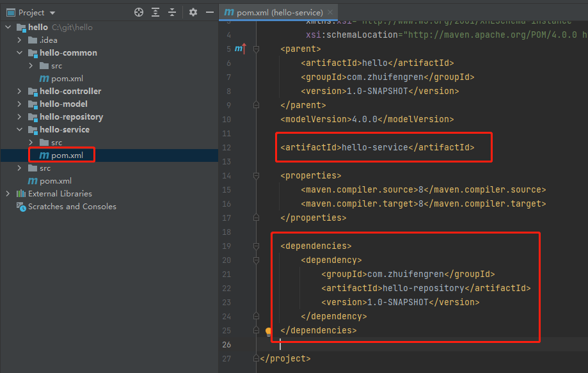The width and height of the screenshot is (588, 373).
Task: Expand External Libraries node
Action: pyautogui.click(x=8, y=193)
